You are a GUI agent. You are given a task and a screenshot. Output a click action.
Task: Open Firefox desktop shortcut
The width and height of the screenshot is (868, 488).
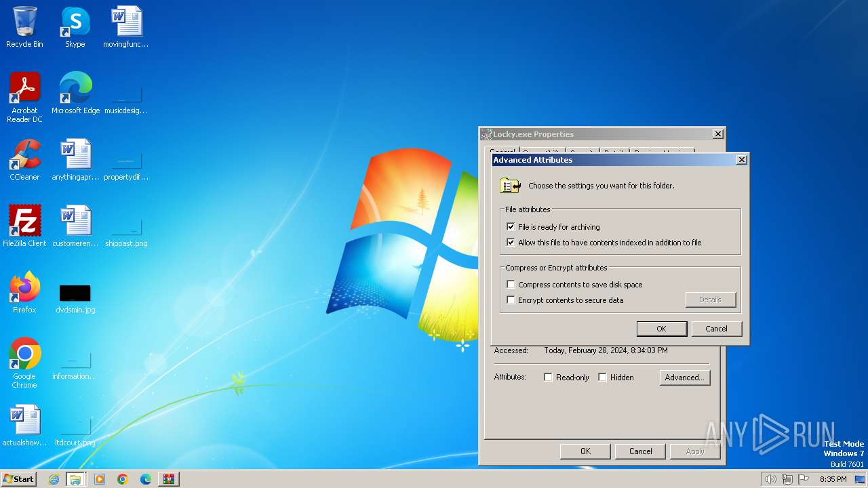point(24,293)
